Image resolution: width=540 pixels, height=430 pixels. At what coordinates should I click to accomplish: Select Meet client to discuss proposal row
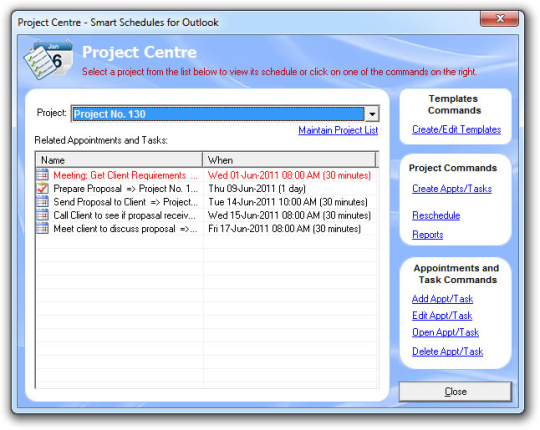coord(207,229)
